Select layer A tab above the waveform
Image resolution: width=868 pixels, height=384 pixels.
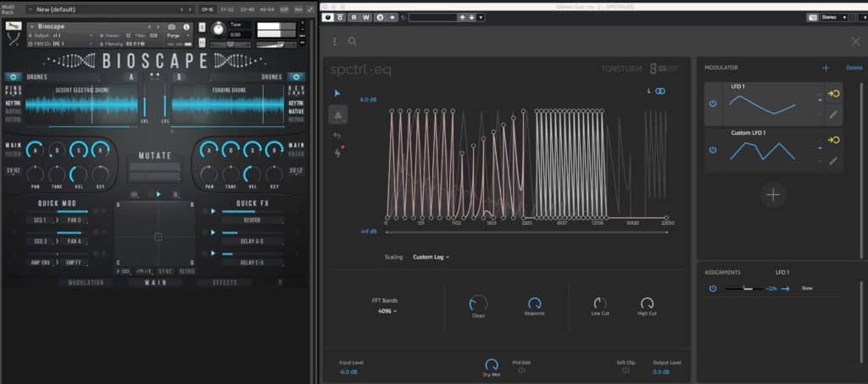coord(131,77)
